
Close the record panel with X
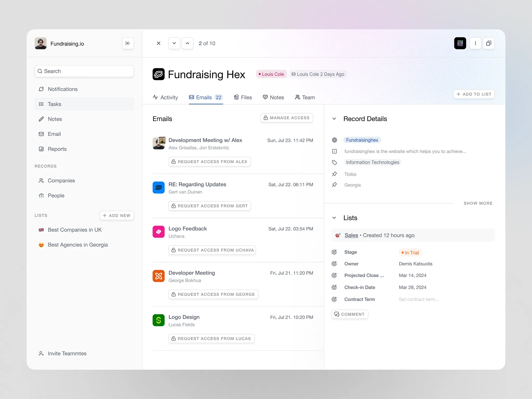pos(158,43)
